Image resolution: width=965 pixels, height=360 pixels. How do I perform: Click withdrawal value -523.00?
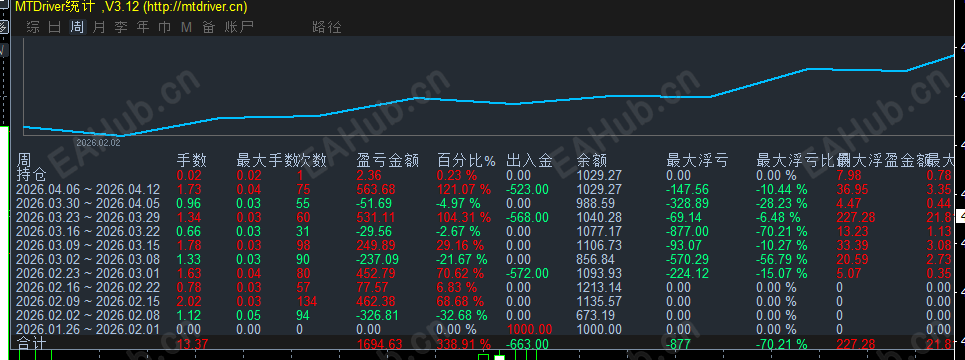[x=527, y=189]
